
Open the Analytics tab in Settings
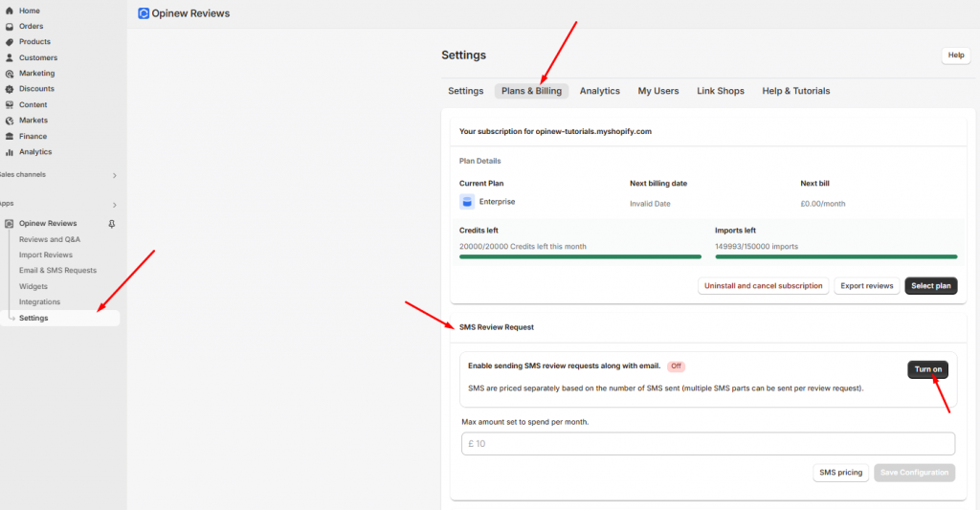click(599, 91)
